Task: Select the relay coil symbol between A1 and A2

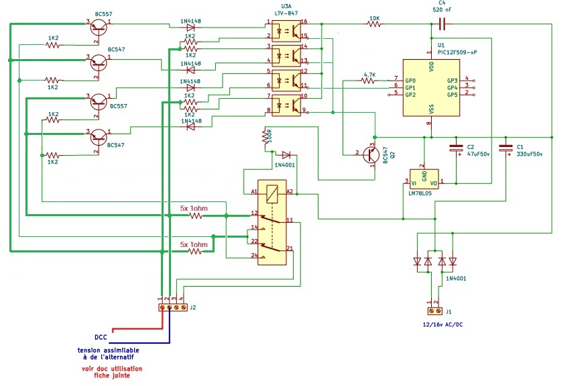Action: point(272,195)
